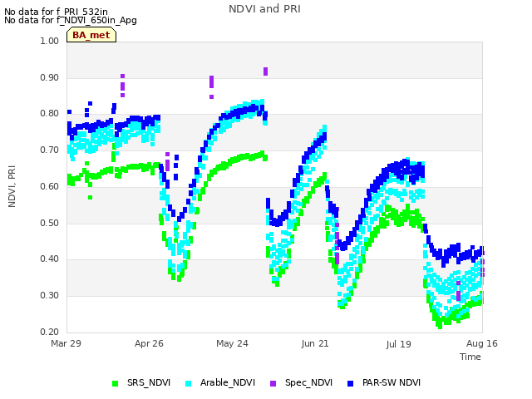Click the 0.80 y-axis tick label
The image size is (532, 399).
[50, 114]
